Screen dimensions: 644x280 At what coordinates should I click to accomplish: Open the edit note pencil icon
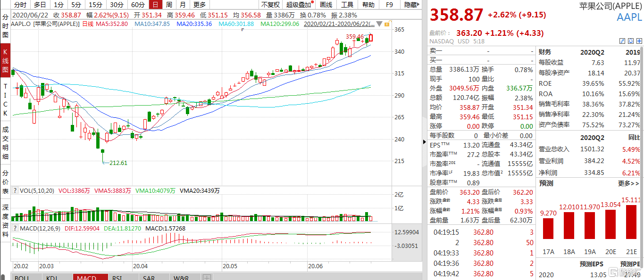point(622,41)
